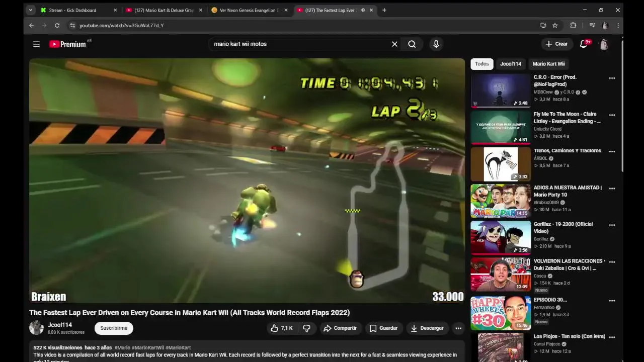Open Chrome three-dot menu
644x362 pixels.
tap(618, 25)
